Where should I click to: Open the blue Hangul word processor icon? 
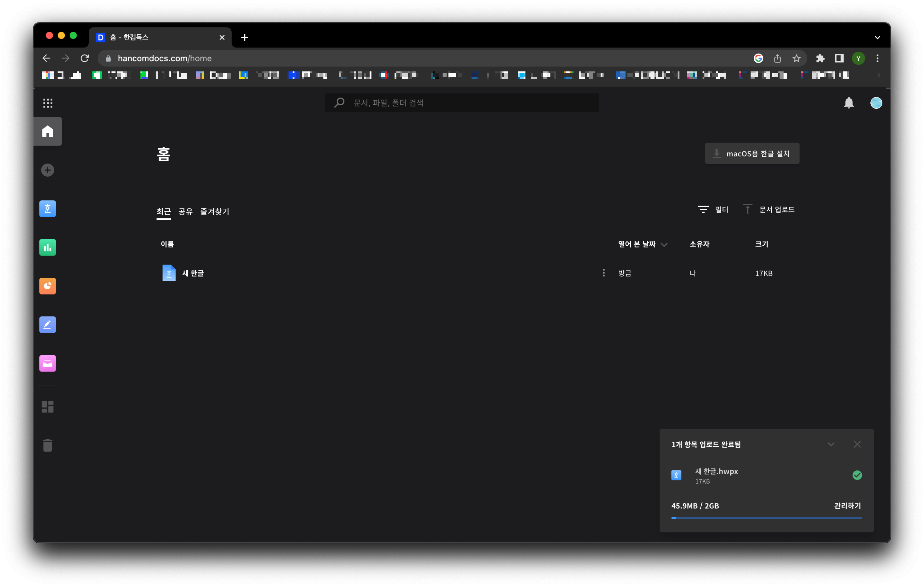click(x=47, y=209)
